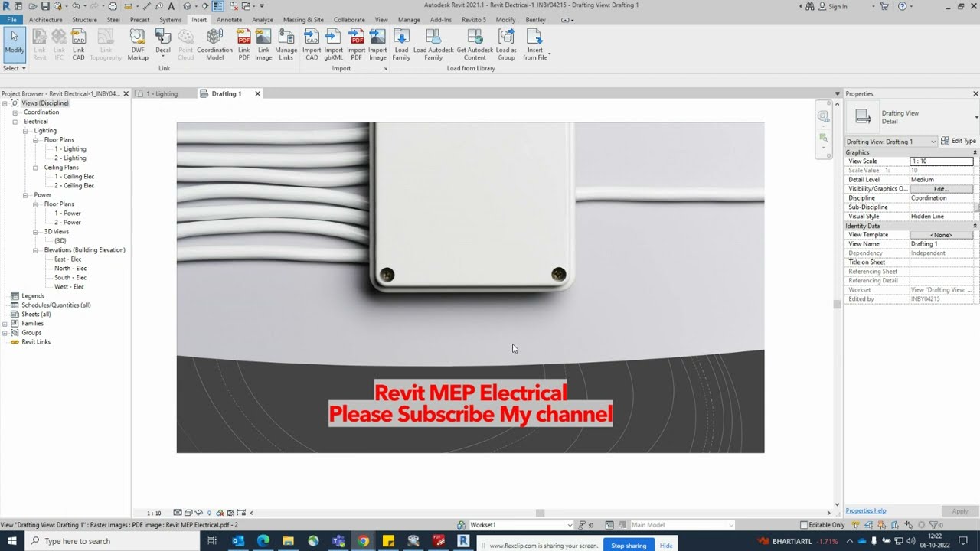980x551 pixels.
Task: Click the Load Family tool
Action: click(x=401, y=44)
